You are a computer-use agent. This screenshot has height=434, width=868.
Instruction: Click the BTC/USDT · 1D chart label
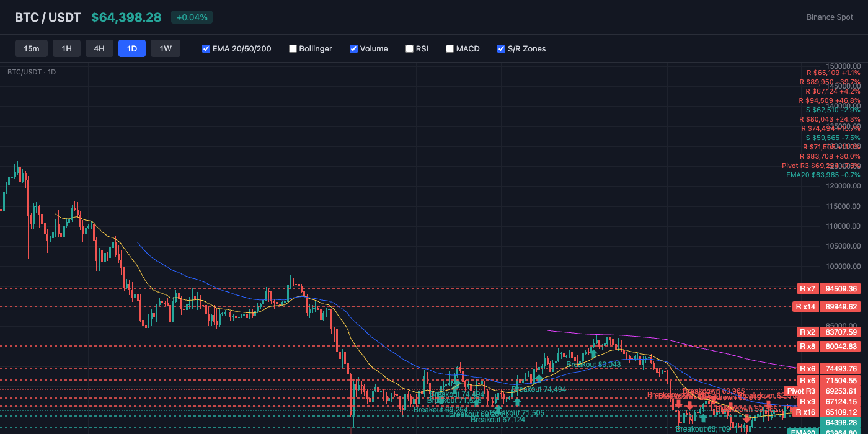click(32, 72)
